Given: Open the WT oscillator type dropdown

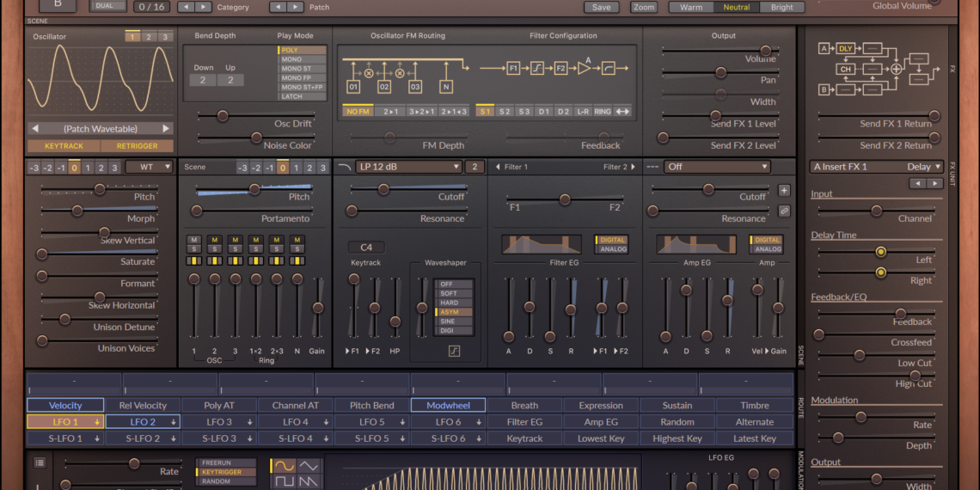Looking at the screenshot, I should click(x=149, y=167).
